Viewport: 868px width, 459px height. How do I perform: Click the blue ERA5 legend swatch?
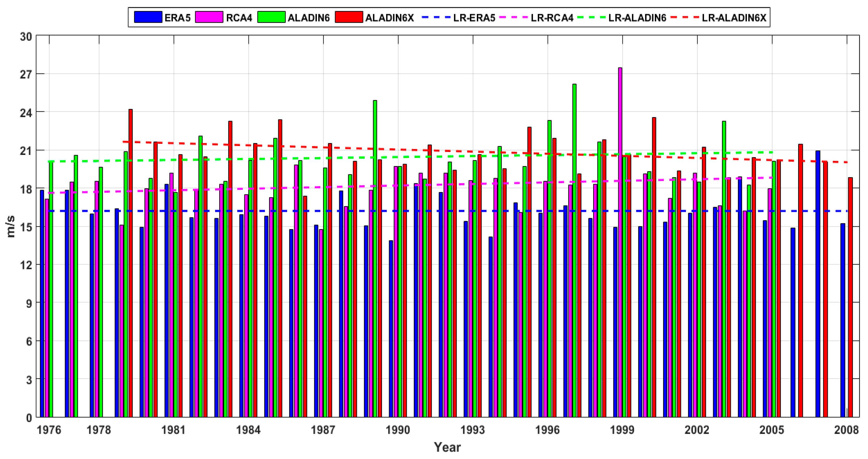(148, 17)
